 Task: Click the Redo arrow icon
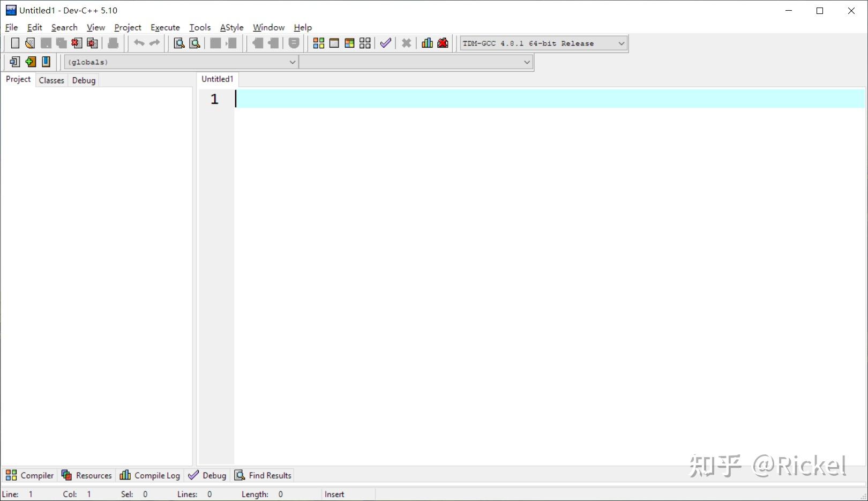(x=155, y=43)
